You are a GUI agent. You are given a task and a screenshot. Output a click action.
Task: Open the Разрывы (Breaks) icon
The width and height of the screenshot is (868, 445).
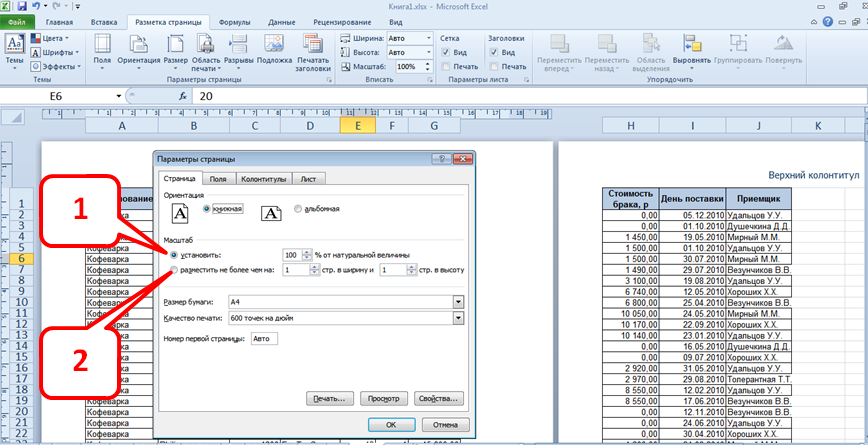pos(238,47)
